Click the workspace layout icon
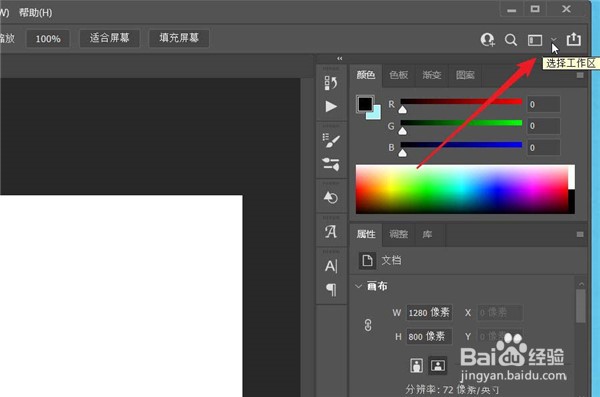 point(535,40)
